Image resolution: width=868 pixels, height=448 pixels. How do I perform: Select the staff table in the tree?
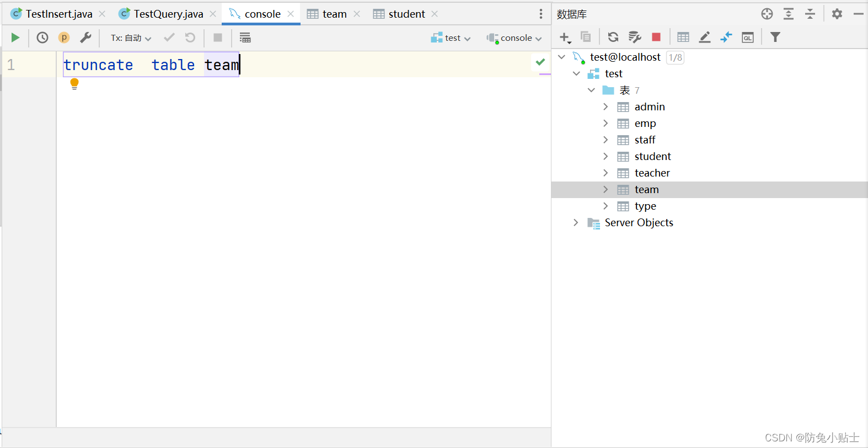[x=645, y=140]
